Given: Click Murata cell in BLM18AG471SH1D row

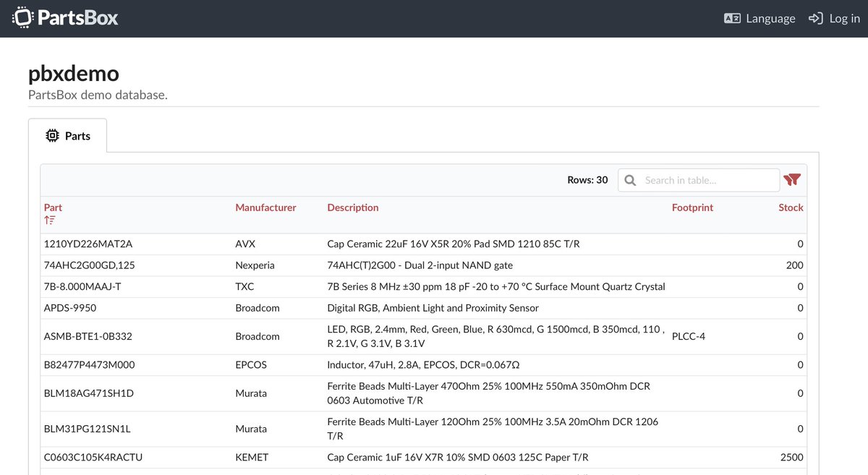Looking at the screenshot, I should [x=251, y=393].
